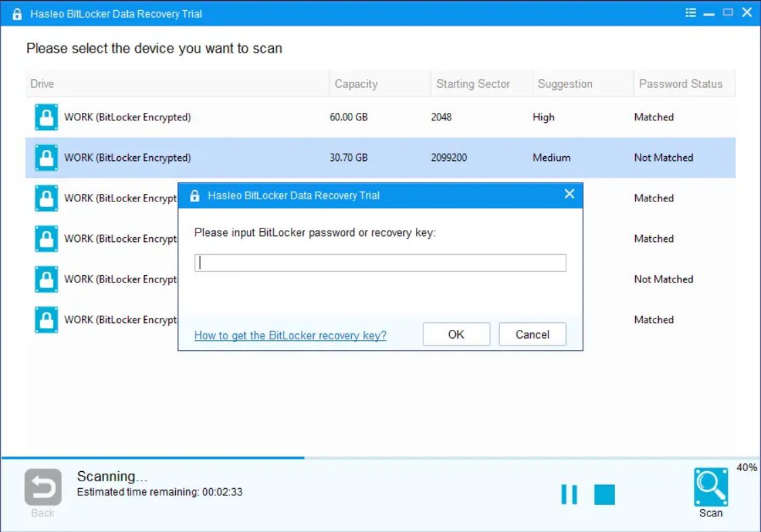Viewport: 761px width, 532px height.
Task: Close the password dialog with X
Action: point(570,194)
